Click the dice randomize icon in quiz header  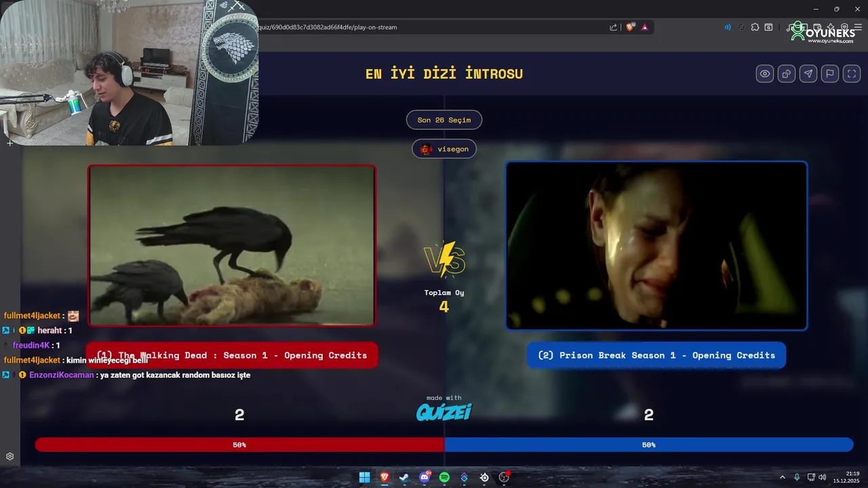coord(787,74)
